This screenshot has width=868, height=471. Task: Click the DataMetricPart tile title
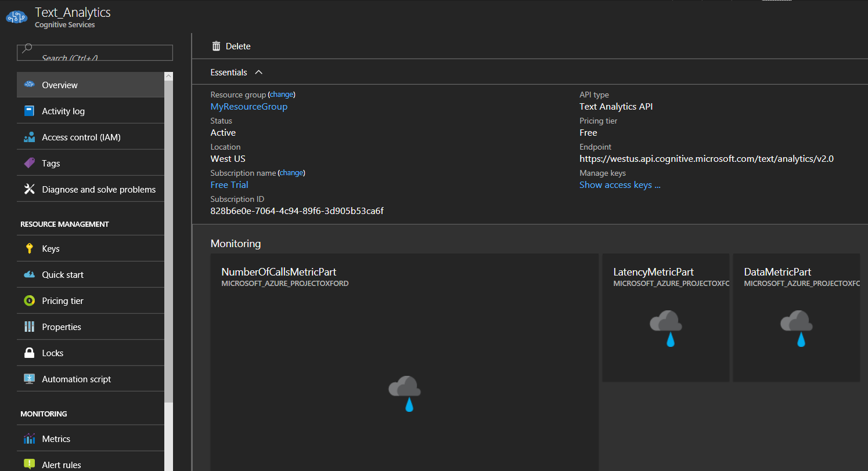click(x=777, y=272)
